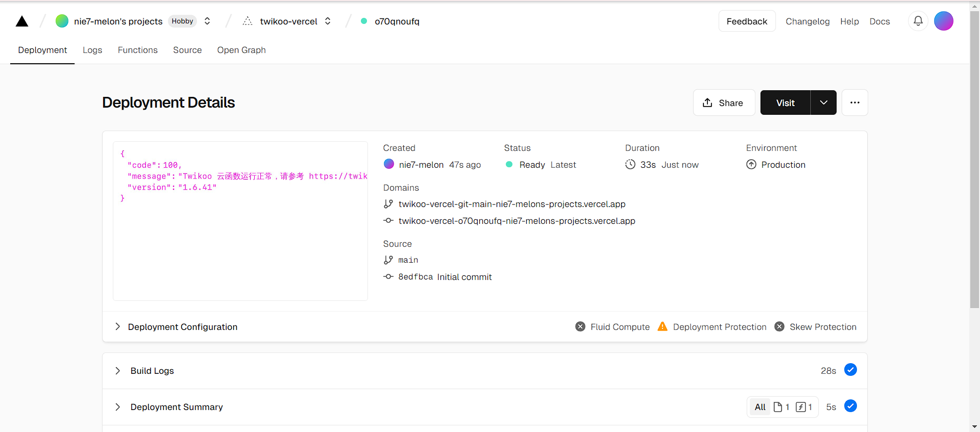Open the Visit dropdown arrow

(x=823, y=103)
